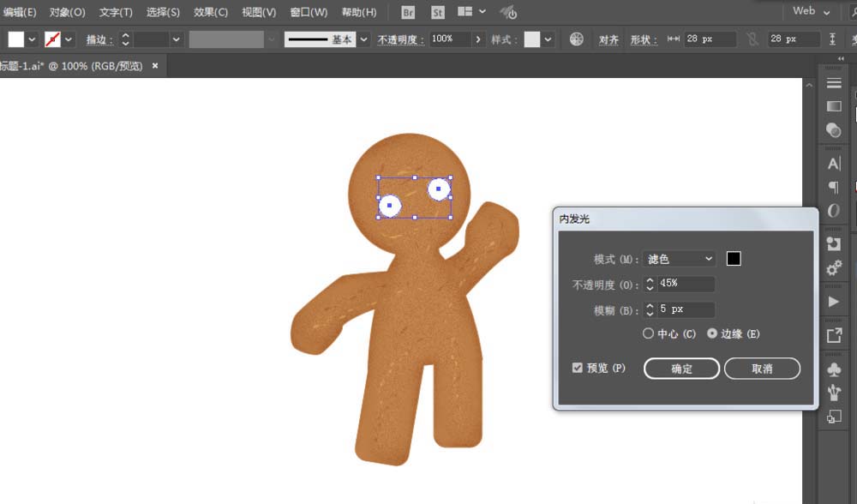The image size is (857, 504).
Task: Step the blur value stepper
Action: [x=650, y=309]
